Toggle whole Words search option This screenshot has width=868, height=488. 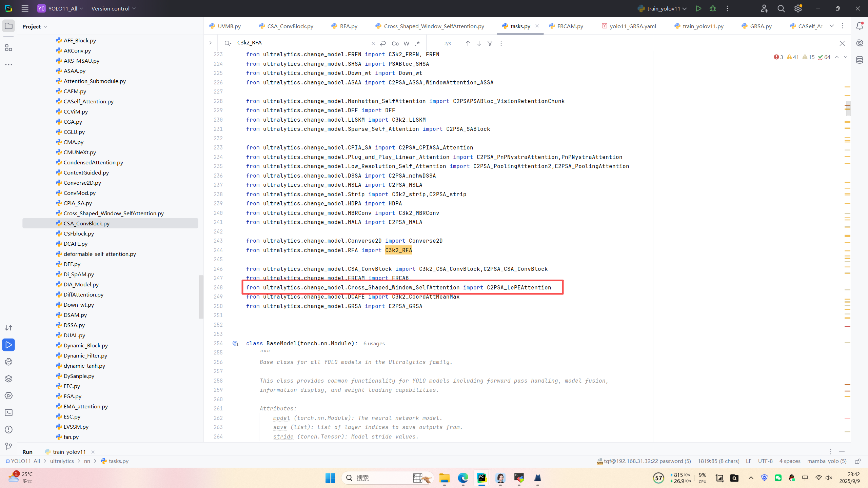[x=406, y=43]
